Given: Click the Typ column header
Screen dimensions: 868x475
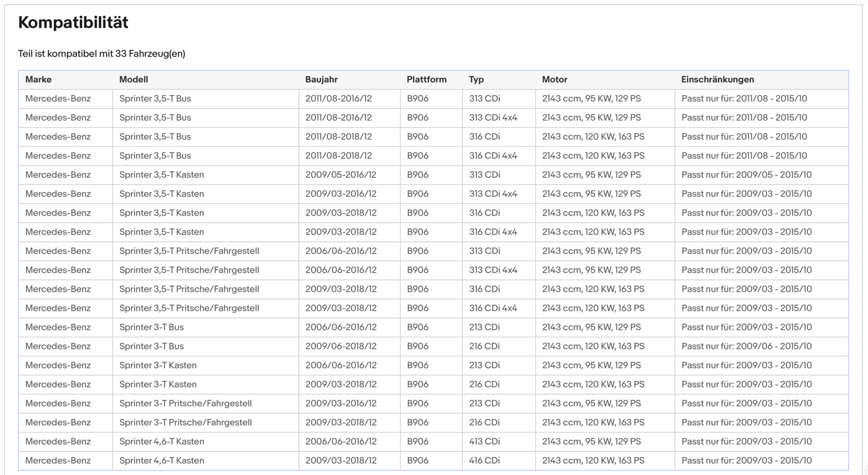Looking at the screenshot, I should [x=476, y=79].
